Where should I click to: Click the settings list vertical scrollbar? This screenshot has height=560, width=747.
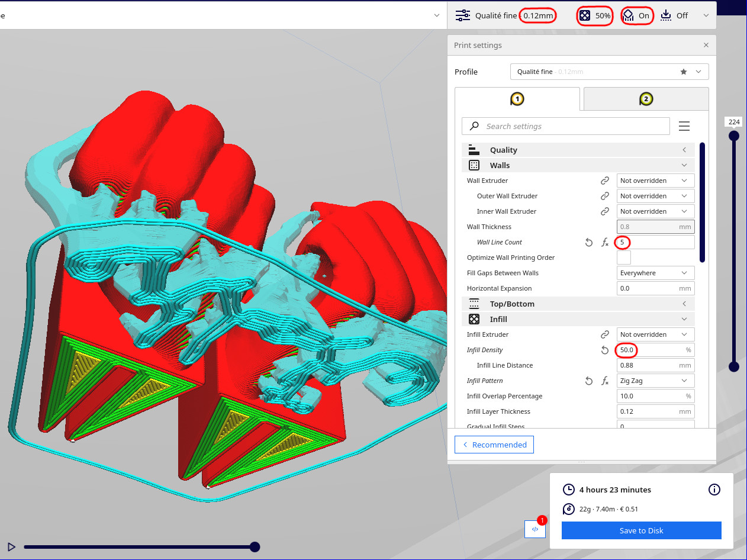pos(703,202)
